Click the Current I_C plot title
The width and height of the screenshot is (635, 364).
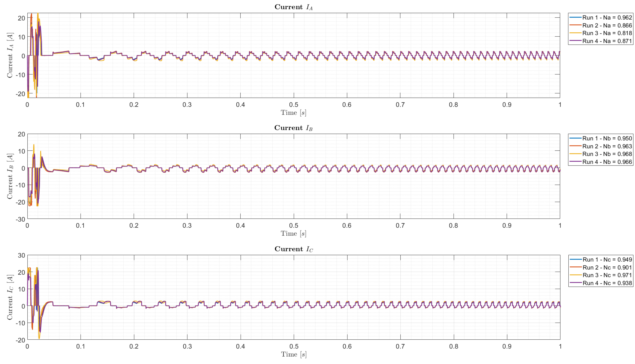click(294, 249)
